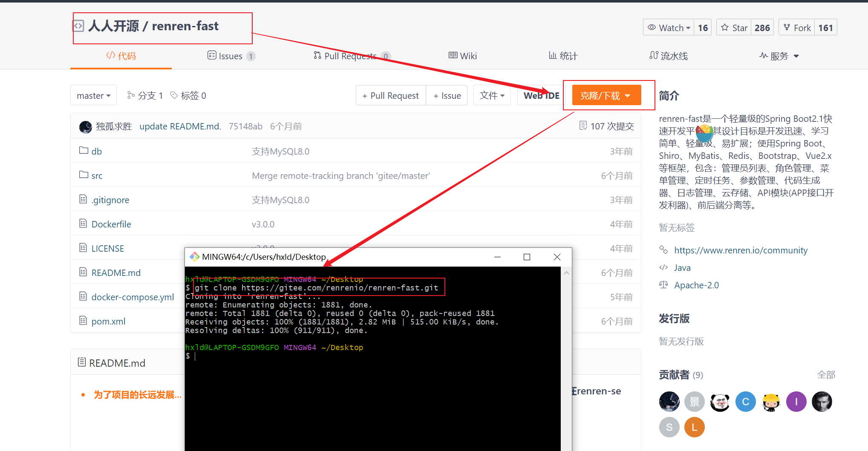
Task: Click the file icon of pom.xml
Action: pyautogui.click(x=83, y=320)
